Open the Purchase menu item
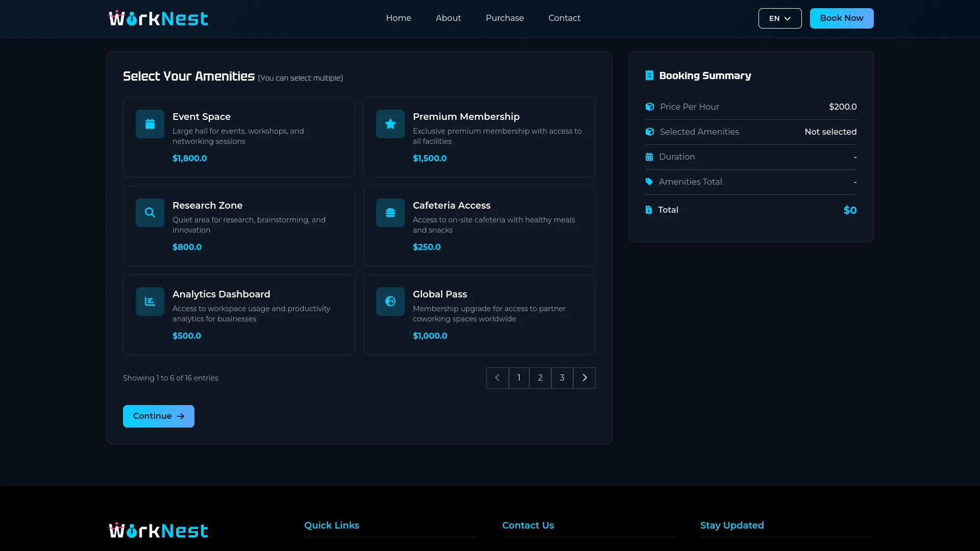Screen dimensions: 980x551 [x=505, y=18]
